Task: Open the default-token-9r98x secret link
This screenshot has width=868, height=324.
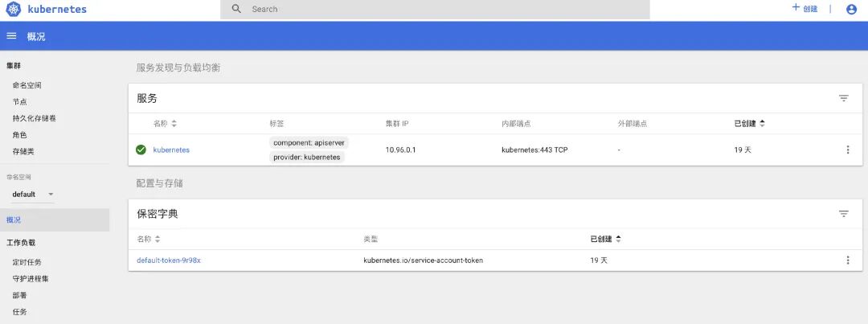Action: 169,260
